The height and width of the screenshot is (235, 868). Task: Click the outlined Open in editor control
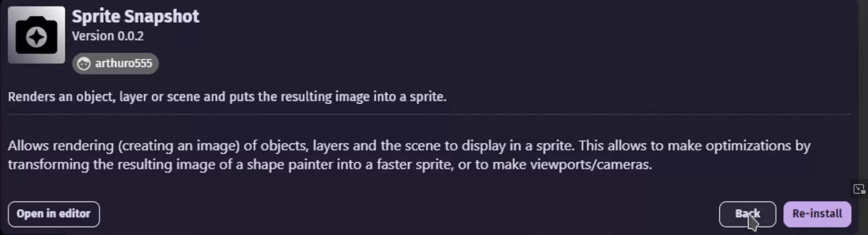(53, 214)
